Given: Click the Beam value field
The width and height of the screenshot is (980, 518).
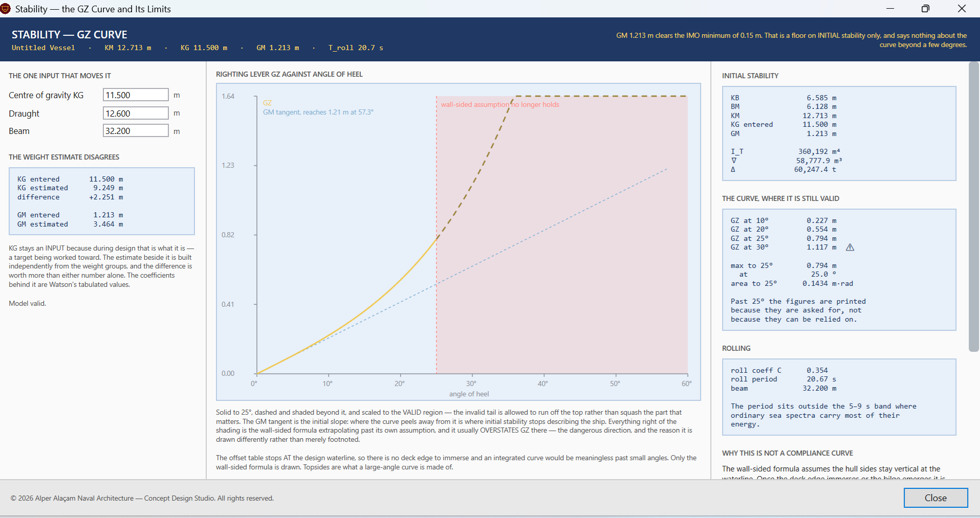Looking at the screenshot, I should (136, 131).
